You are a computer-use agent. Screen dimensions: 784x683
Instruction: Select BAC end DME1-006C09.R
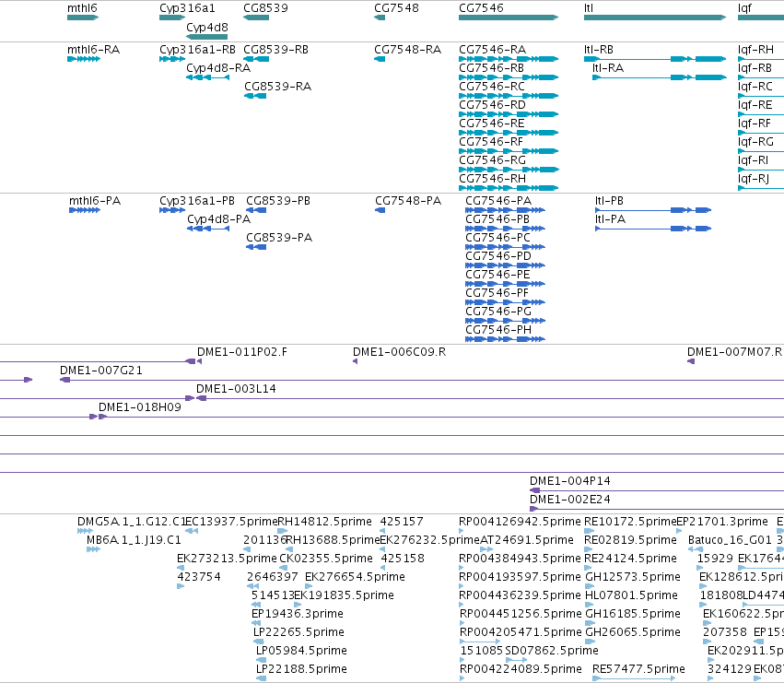400,352
